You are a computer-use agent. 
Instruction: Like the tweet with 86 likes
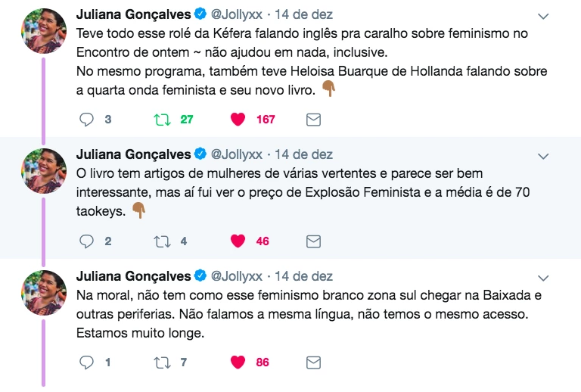tap(238, 362)
